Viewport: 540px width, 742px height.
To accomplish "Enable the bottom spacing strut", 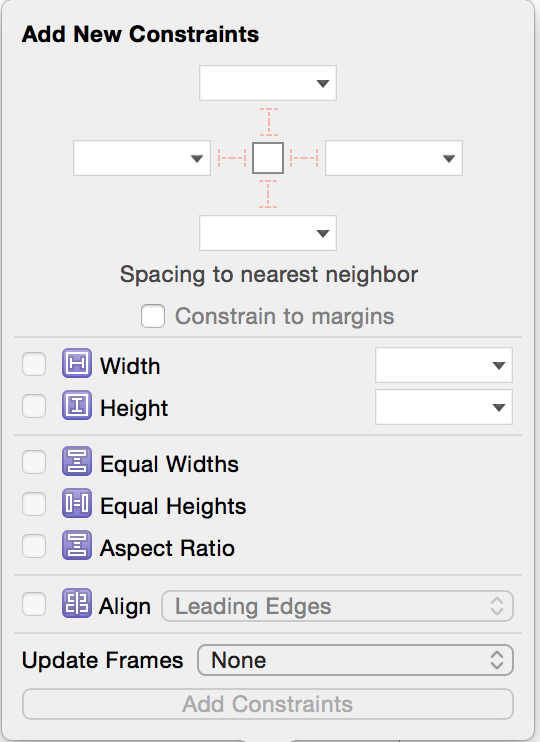I will pyautogui.click(x=268, y=194).
